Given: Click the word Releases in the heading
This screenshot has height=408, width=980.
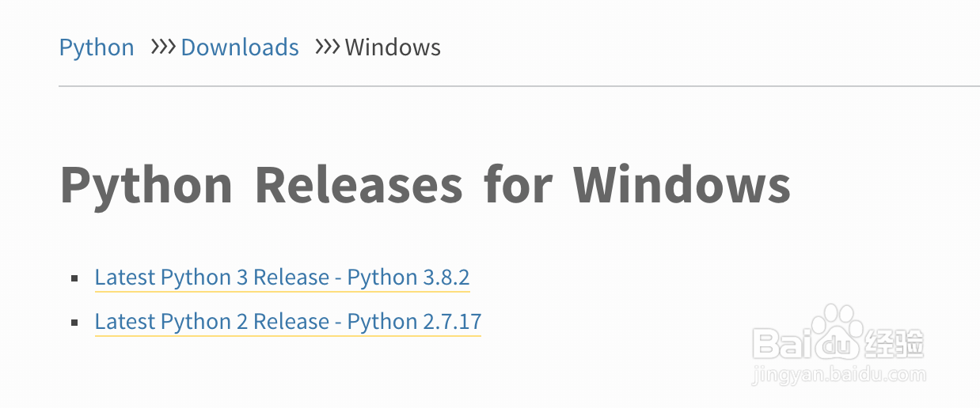Looking at the screenshot, I should point(359,186).
